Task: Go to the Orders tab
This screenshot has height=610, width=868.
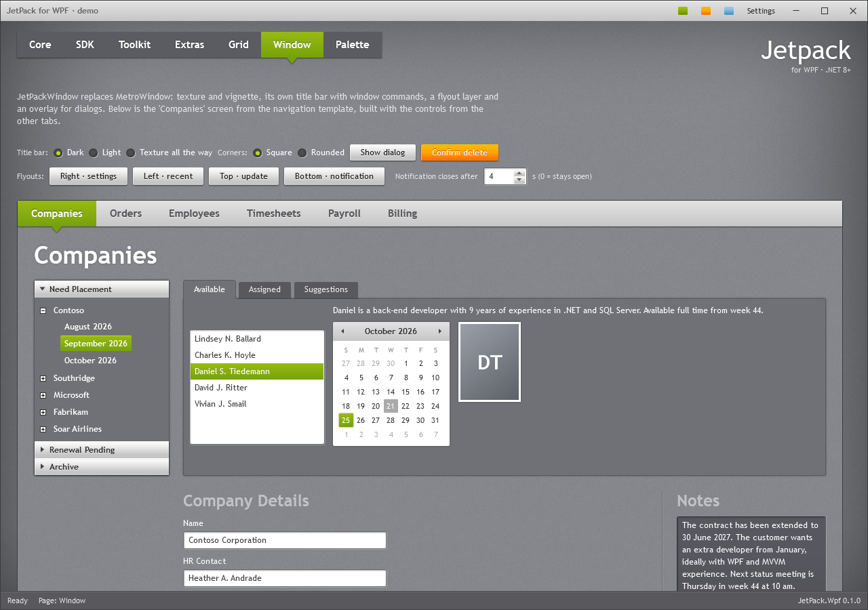Action: tap(126, 213)
